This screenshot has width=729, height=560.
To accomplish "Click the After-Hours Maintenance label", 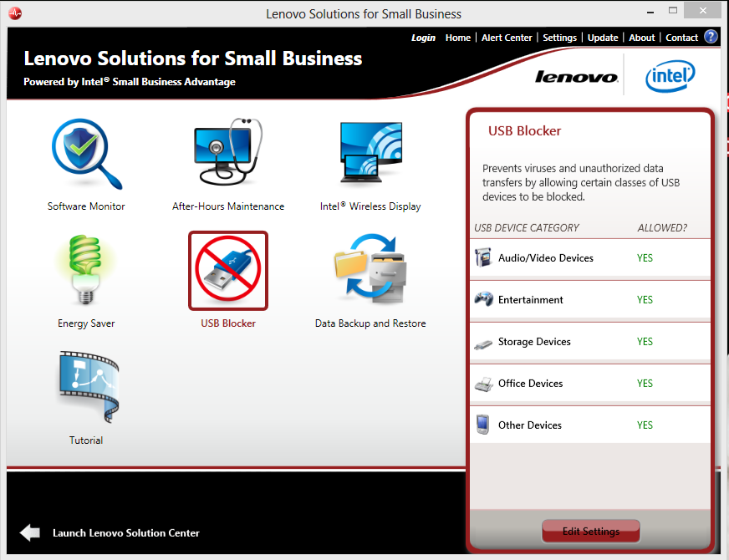I will pyautogui.click(x=228, y=206).
